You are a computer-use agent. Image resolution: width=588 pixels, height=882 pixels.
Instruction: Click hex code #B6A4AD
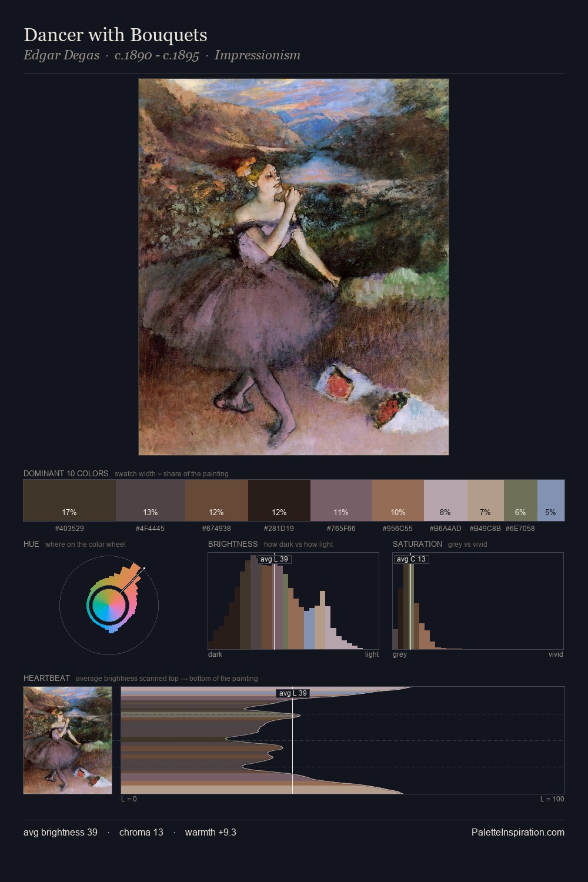point(446,529)
